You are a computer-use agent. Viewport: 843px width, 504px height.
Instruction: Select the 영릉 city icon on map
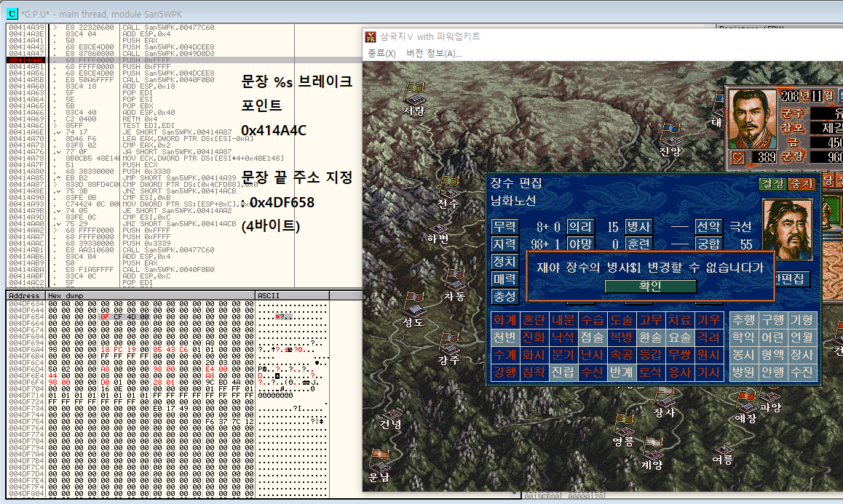[624, 425]
